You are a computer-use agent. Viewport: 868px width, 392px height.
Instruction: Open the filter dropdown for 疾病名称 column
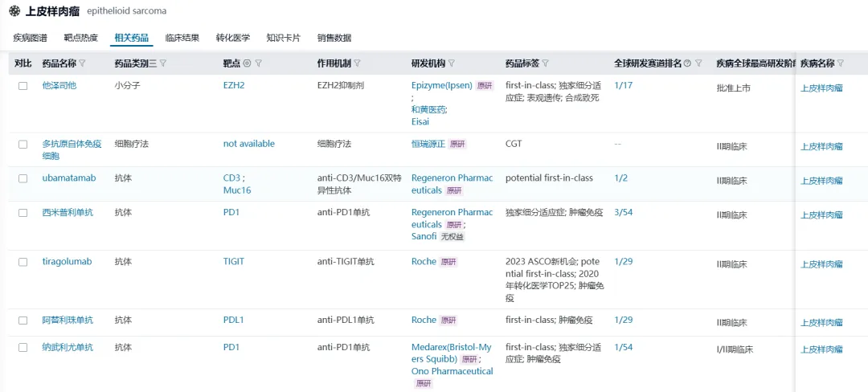coord(841,63)
